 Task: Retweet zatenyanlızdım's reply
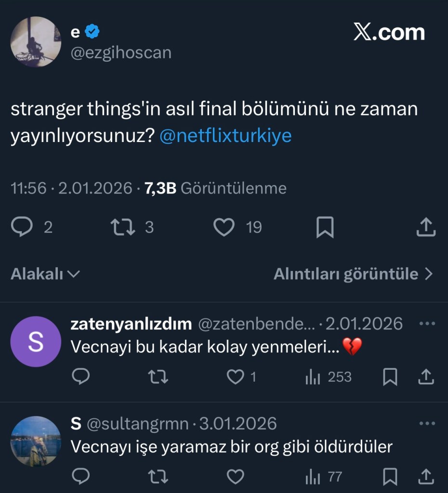tap(158, 377)
